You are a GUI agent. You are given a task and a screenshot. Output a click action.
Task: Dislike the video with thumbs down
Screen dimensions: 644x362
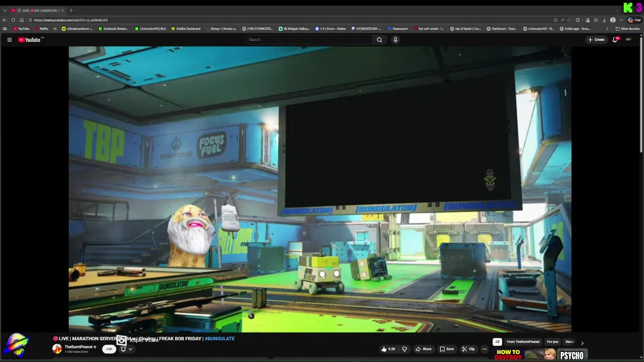point(404,349)
